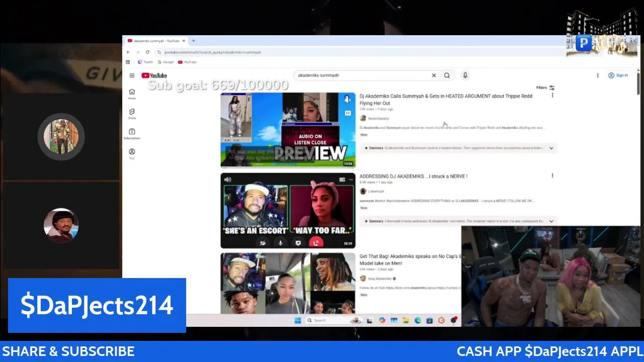Reload the page with refresh icon

coord(147,52)
